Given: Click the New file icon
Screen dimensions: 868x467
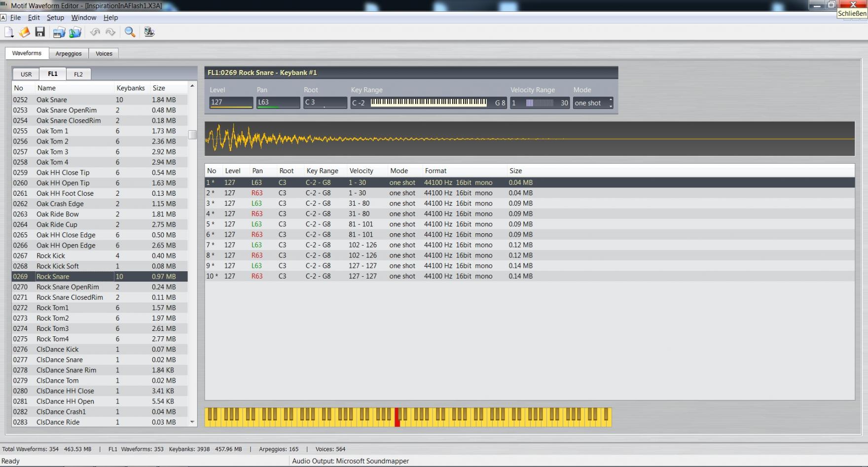Looking at the screenshot, I should 9,32.
